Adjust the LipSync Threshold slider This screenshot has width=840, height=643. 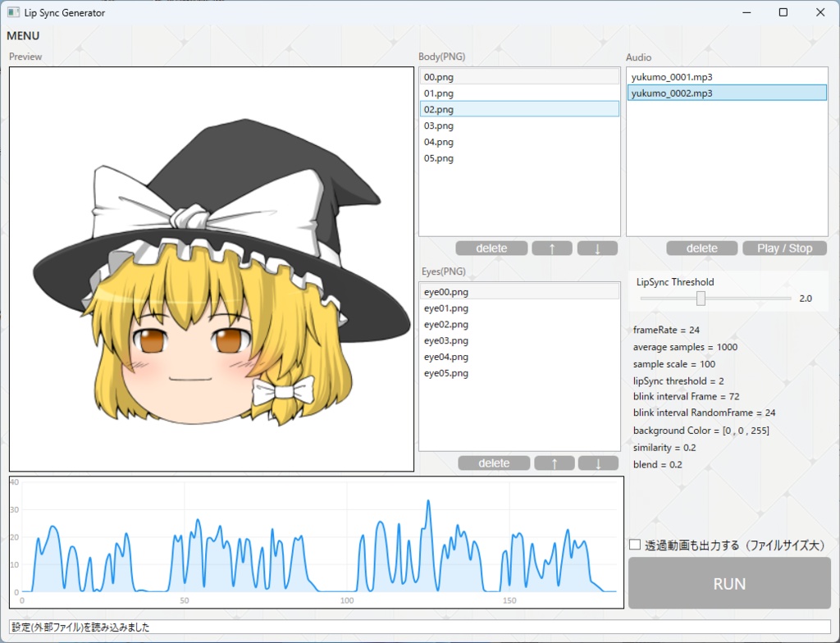click(700, 298)
